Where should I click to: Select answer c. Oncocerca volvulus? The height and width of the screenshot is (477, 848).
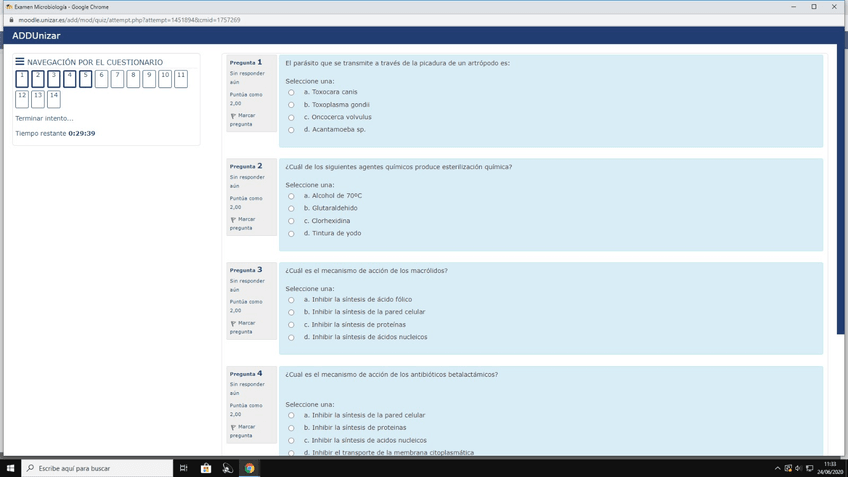click(291, 117)
